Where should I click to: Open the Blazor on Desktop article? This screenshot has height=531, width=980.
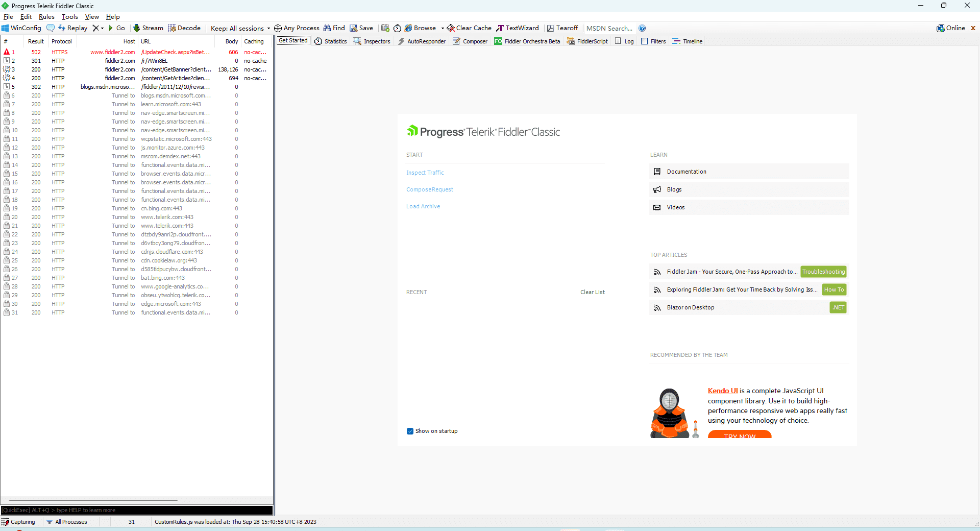click(x=691, y=307)
